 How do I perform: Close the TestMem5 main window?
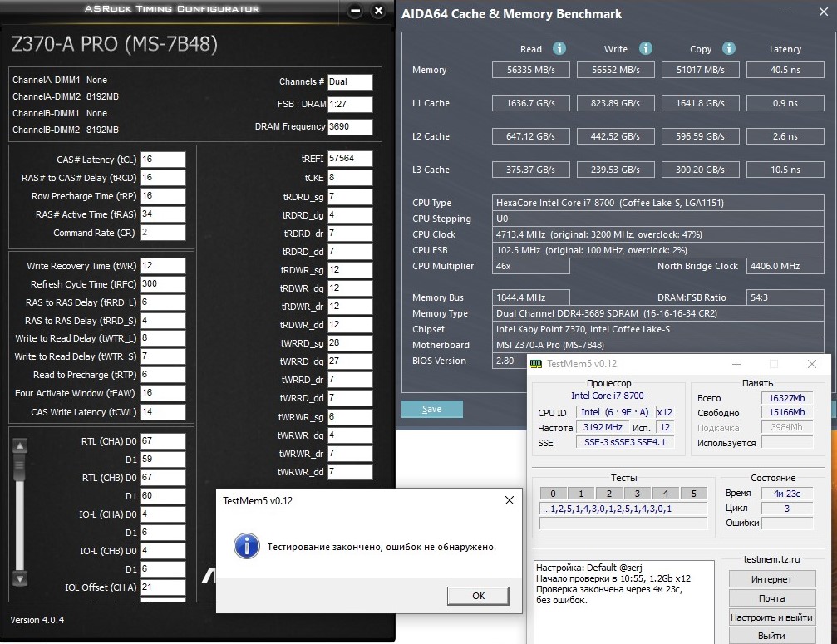812,364
